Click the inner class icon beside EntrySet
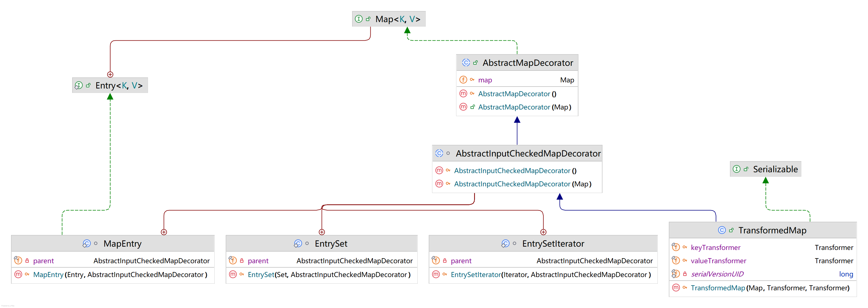The width and height of the screenshot is (868, 308). point(298,244)
